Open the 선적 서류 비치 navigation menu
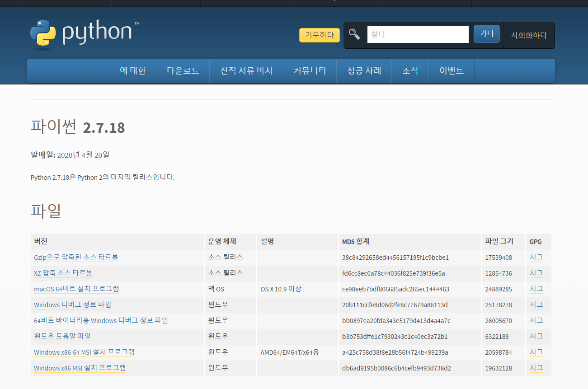This screenshot has width=588, height=389. point(246,71)
